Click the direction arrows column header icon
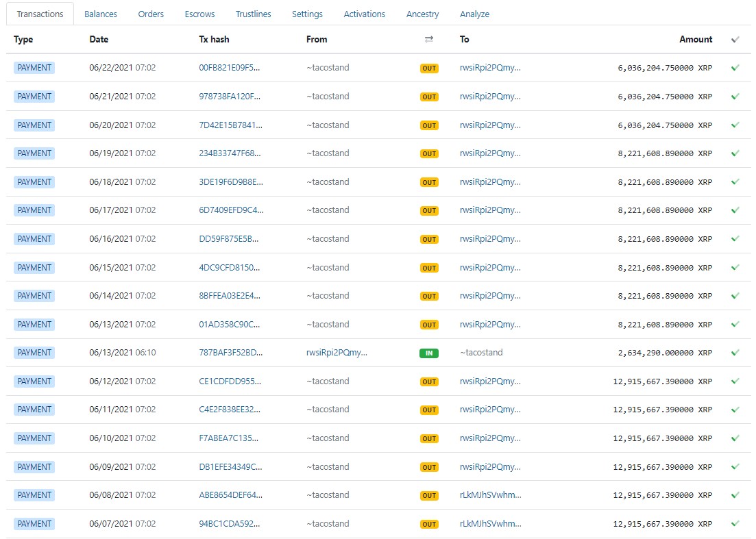The width and height of the screenshot is (756, 539). (428, 39)
